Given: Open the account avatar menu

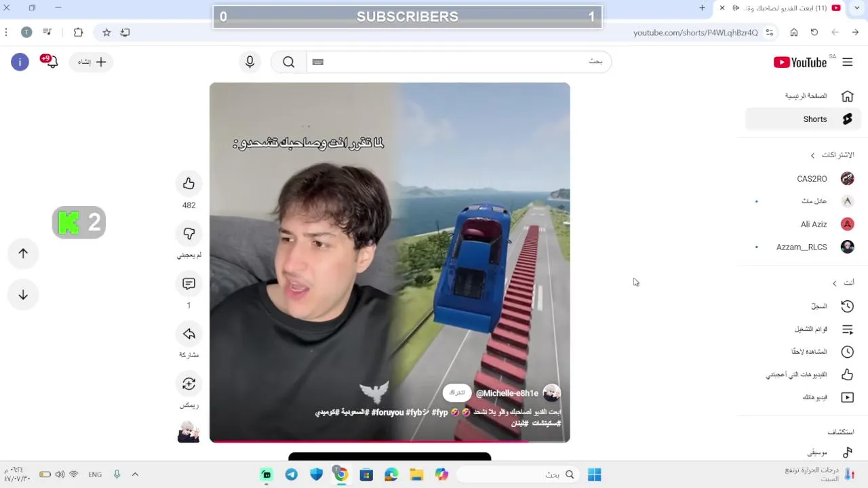Looking at the screenshot, I should 20,62.
